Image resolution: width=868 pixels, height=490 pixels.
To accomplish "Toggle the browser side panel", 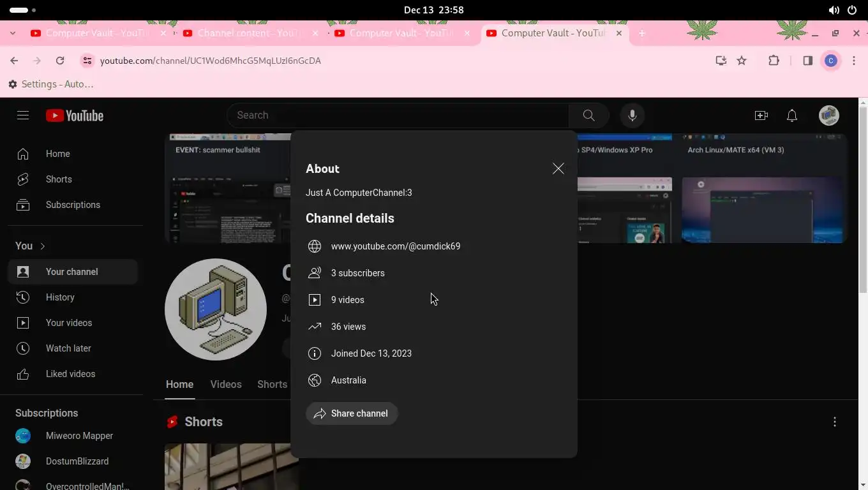I will (x=807, y=61).
